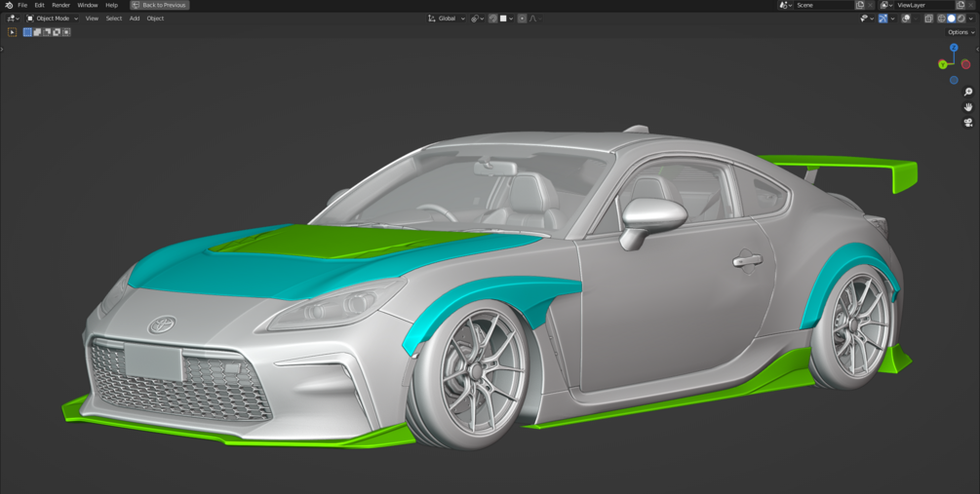The image size is (980, 494).
Task: Click the pan view hand icon
Action: 968,107
